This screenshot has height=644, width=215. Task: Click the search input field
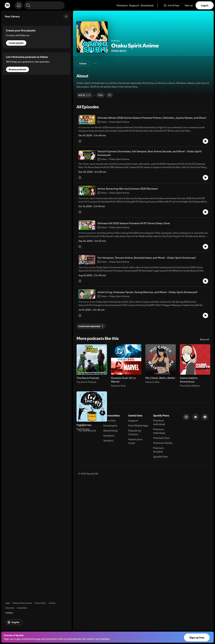pos(44,5)
